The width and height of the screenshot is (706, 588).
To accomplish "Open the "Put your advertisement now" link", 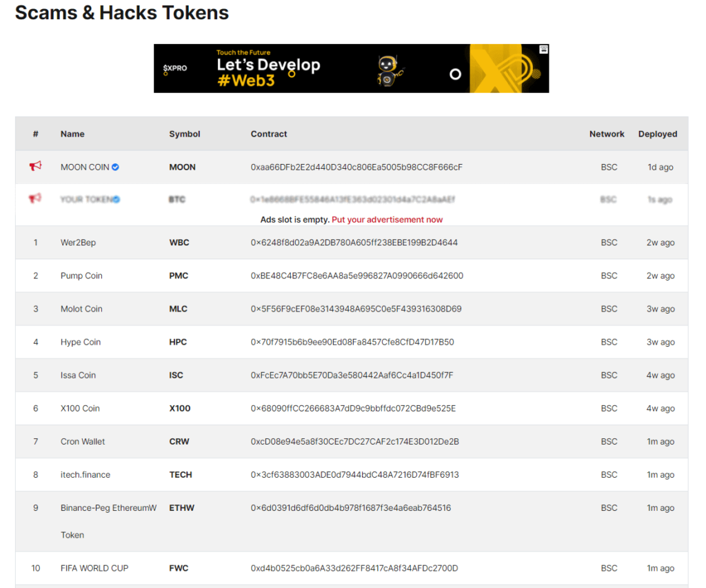I will (387, 219).
